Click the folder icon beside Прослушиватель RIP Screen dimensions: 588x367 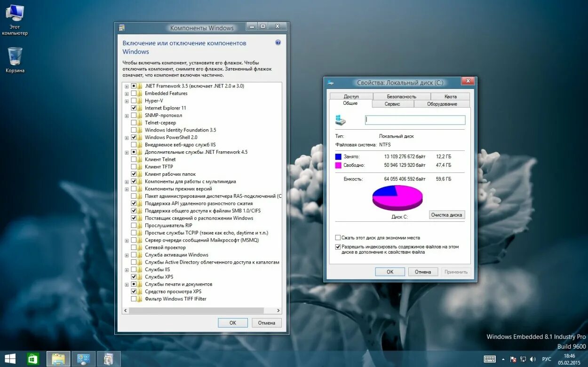tap(140, 226)
